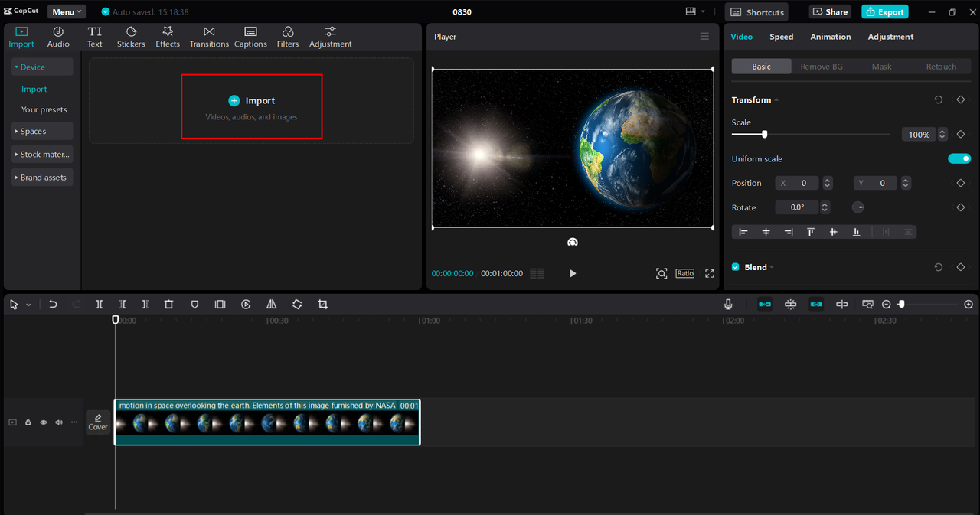Select the Retouch sub-tab
The height and width of the screenshot is (515, 980).
[941, 67]
